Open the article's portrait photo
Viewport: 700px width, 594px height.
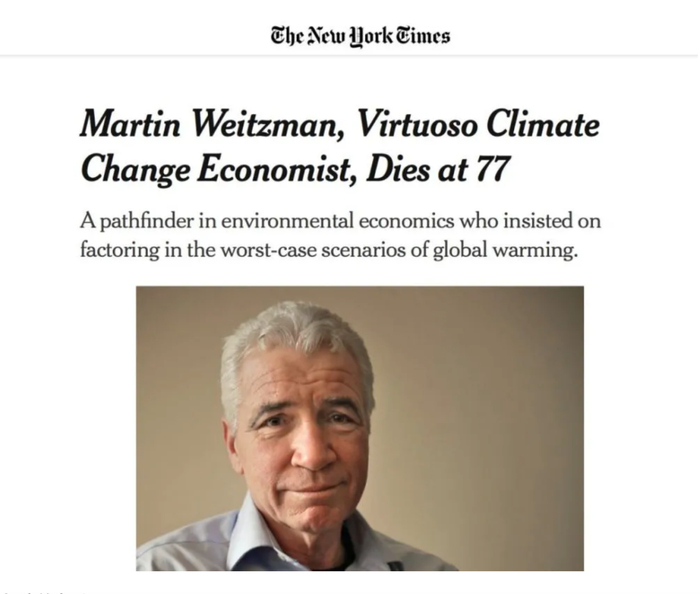pos(360,428)
